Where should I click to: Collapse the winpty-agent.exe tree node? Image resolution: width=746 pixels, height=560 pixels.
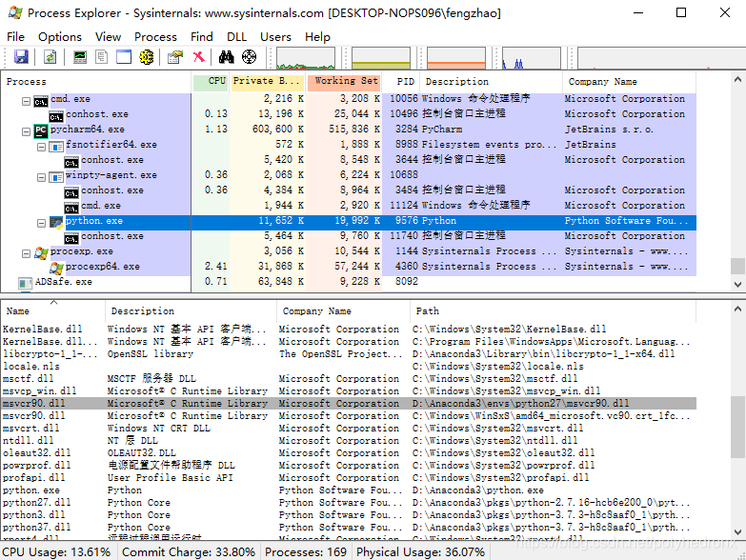42,175
